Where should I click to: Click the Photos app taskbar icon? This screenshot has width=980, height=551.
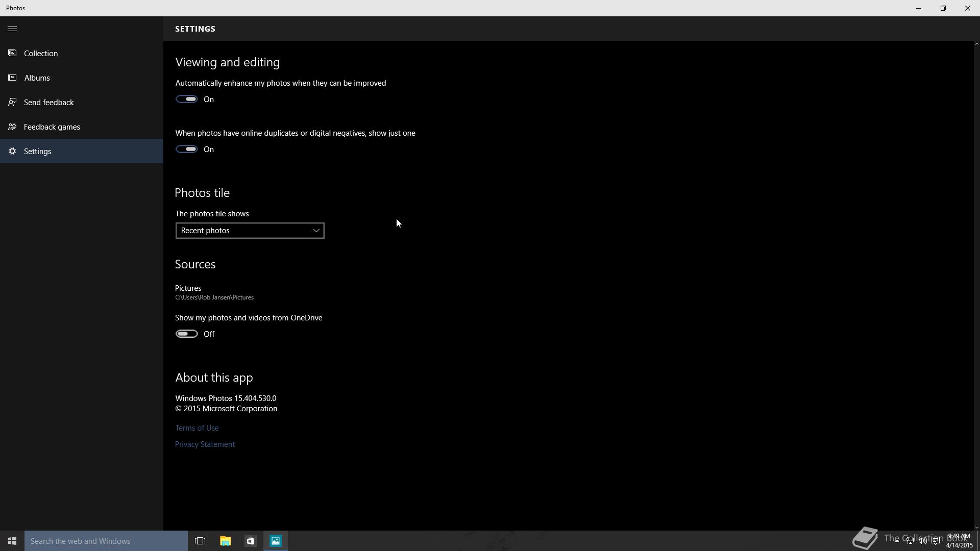pyautogui.click(x=276, y=541)
